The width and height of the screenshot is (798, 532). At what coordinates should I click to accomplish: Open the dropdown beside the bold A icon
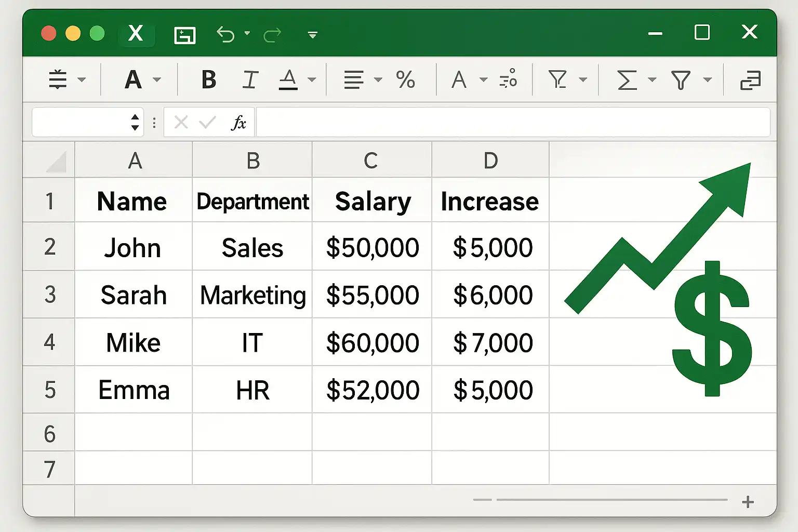(157, 79)
